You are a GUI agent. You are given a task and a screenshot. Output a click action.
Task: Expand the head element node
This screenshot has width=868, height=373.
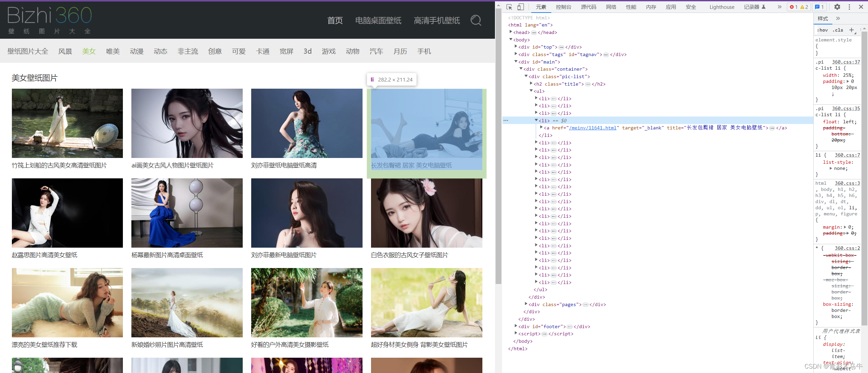(x=511, y=32)
